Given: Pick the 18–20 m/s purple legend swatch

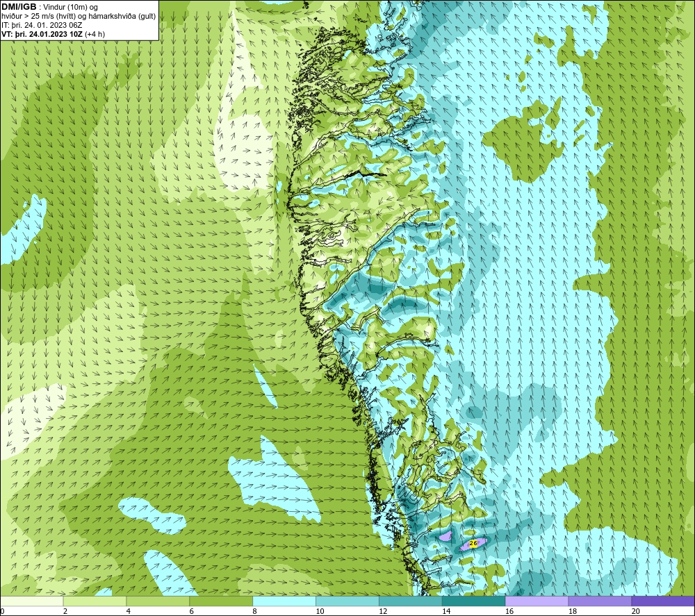Looking at the screenshot, I should point(600,601).
